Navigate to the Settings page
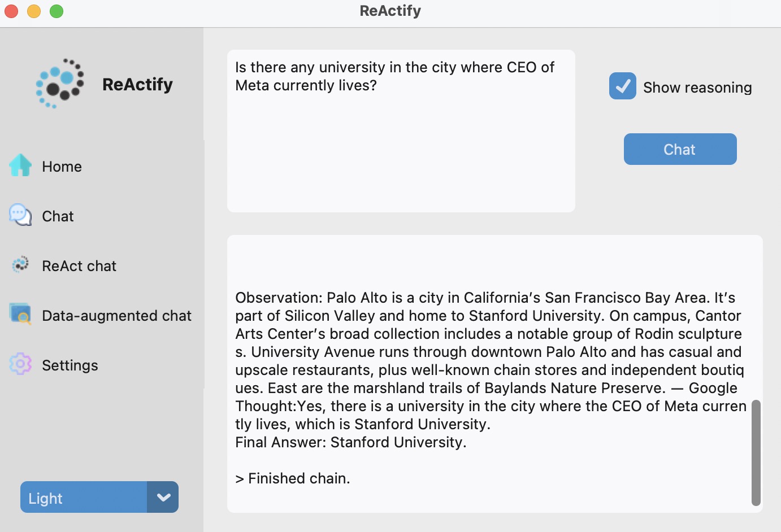Screen dimensions: 781x532 (70, 365)
